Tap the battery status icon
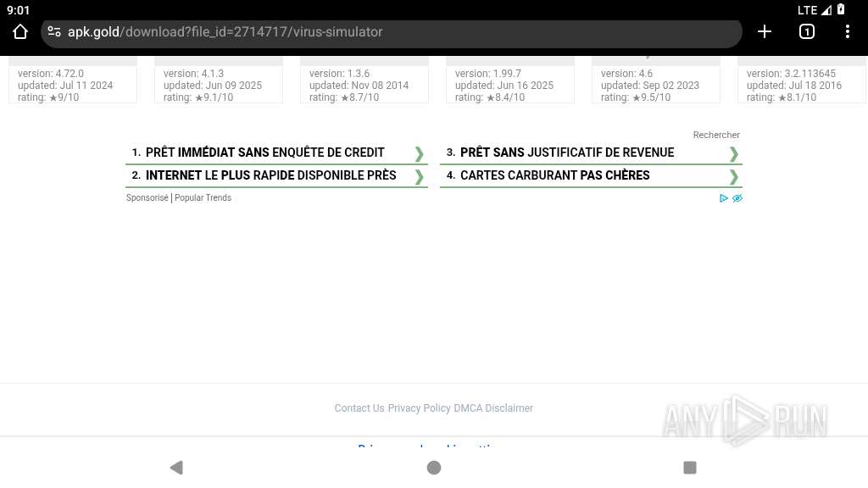868x488 pixels. (x=841, y=9)
